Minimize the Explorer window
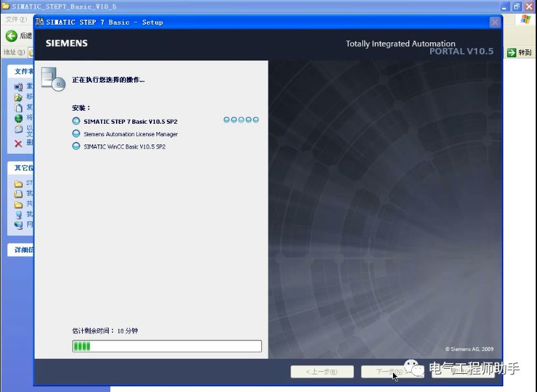 (504, 7)
